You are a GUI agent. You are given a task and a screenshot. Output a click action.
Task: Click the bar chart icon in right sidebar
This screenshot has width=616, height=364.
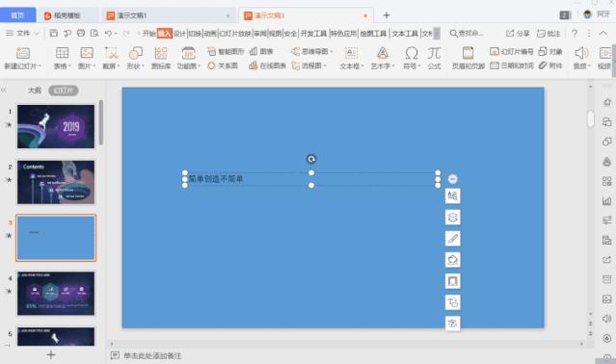pyautogui.click(x=606, y=201)
